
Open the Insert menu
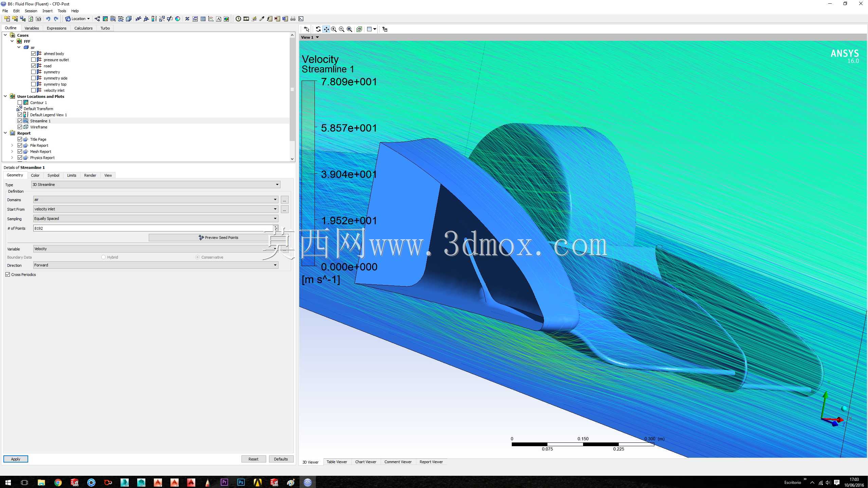point(47,11)
